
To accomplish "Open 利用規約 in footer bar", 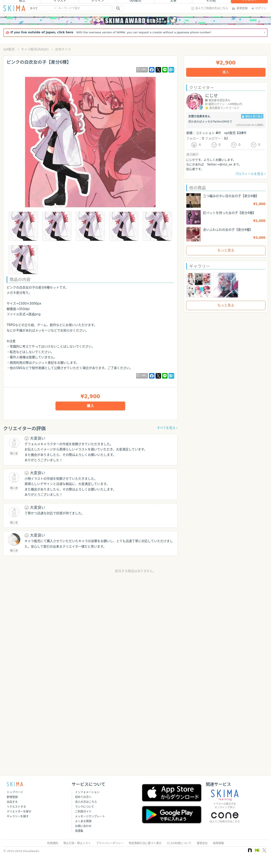I will 53,843.
